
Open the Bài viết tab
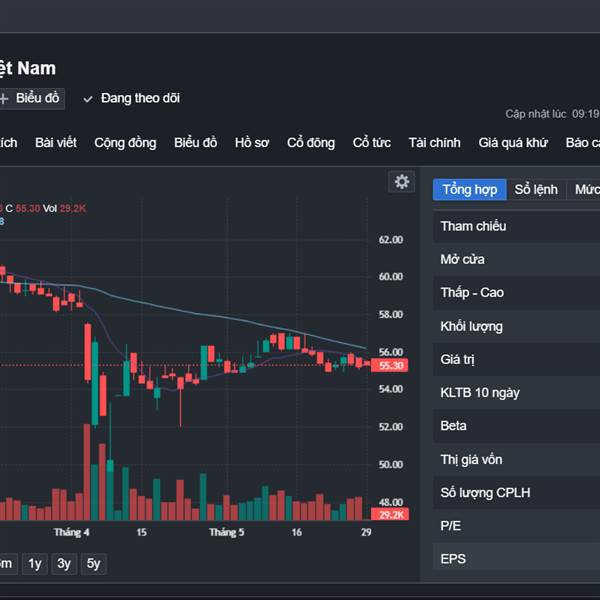pos(56,143)
